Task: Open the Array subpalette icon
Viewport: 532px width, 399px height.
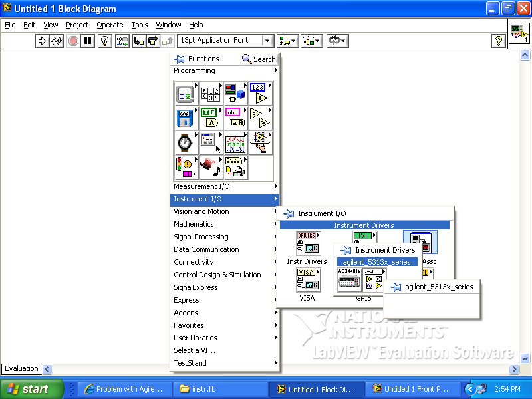Action: click(210, 94)
